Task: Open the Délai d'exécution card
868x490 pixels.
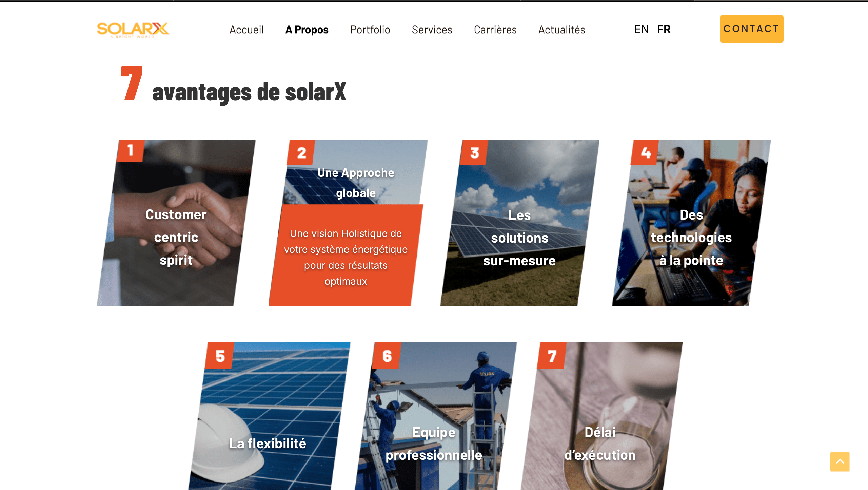Action: (x=601, y=416)
